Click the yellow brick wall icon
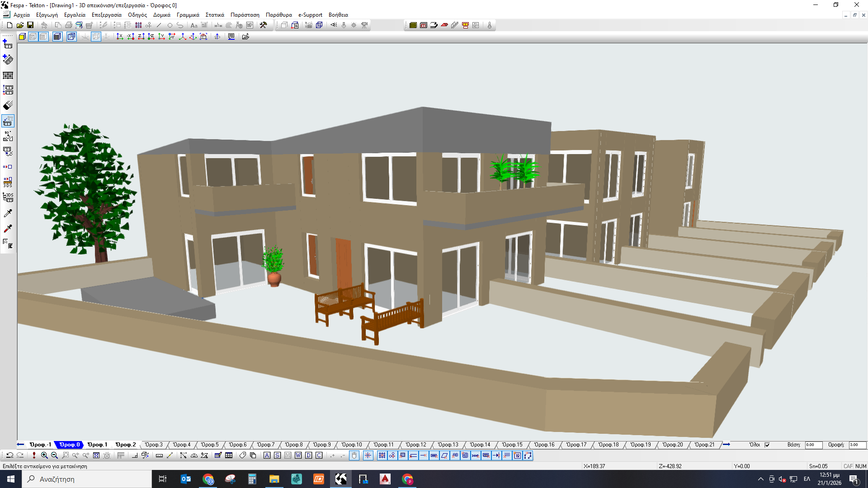The width and height of the screenshot is (868, 488). click(413, 25)
